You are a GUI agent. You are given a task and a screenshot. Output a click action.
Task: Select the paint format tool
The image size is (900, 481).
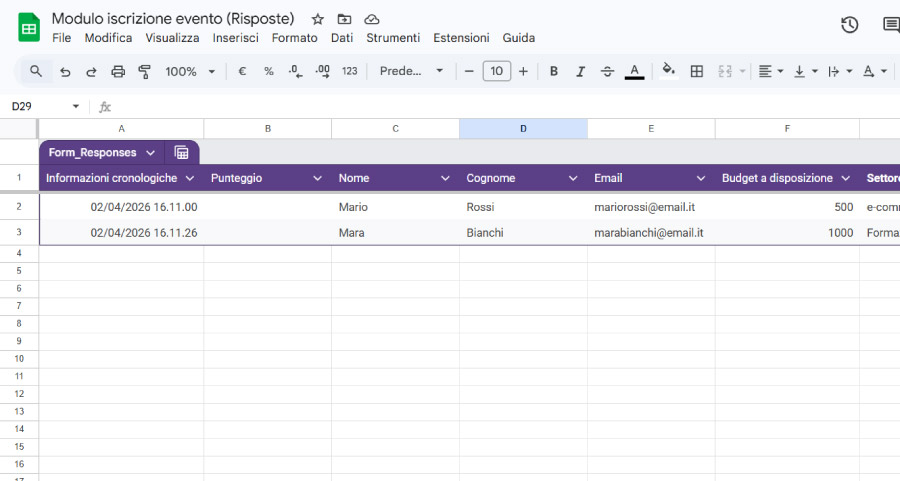point(144,71)
